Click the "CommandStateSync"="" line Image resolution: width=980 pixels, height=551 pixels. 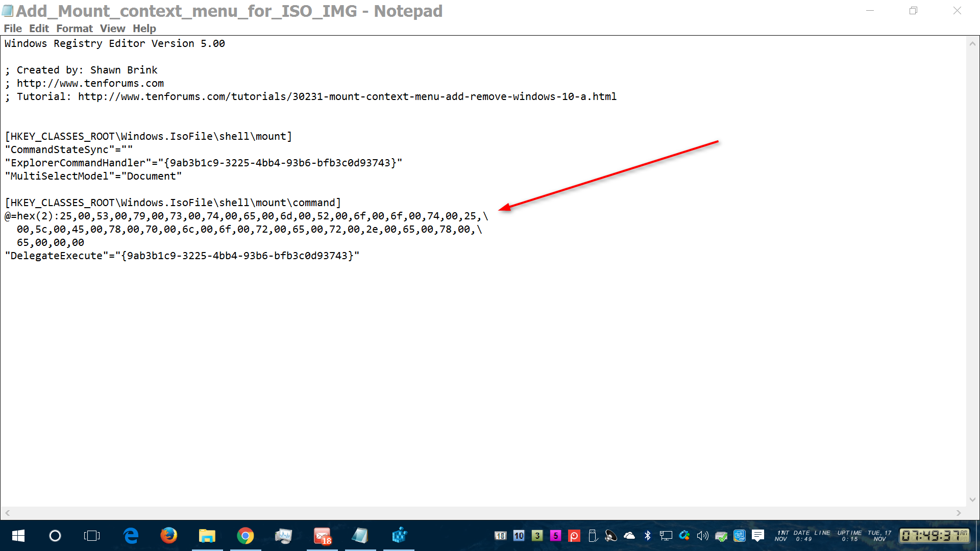click(69, 150)
